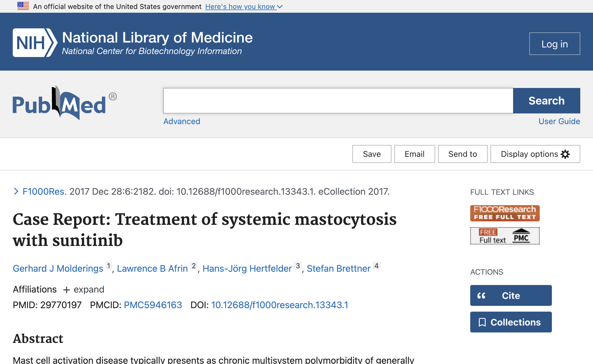Open the F1000Research free full text badge
Image resolution: width=593 pixels, height=364 pixels.
tap(505, 213)
